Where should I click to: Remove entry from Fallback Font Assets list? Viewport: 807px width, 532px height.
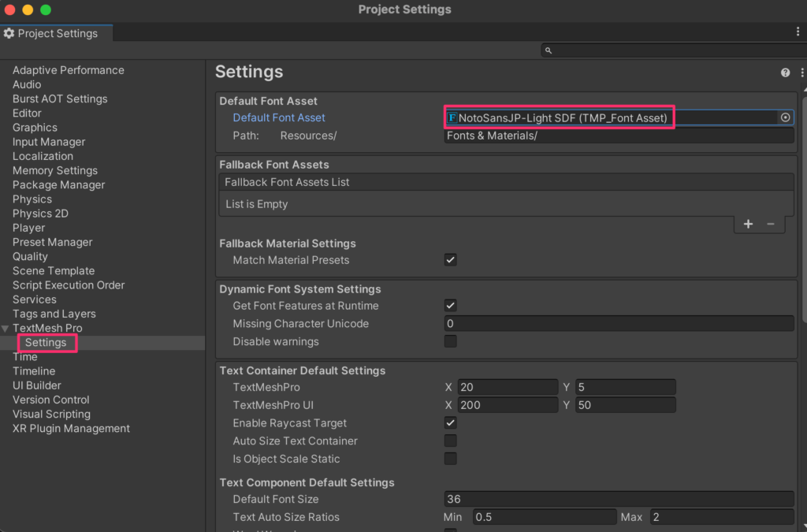pos(770,224)
